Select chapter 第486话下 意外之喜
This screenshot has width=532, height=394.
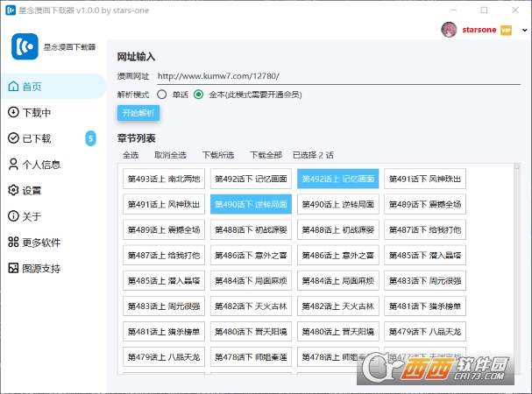tap(251, 255)
